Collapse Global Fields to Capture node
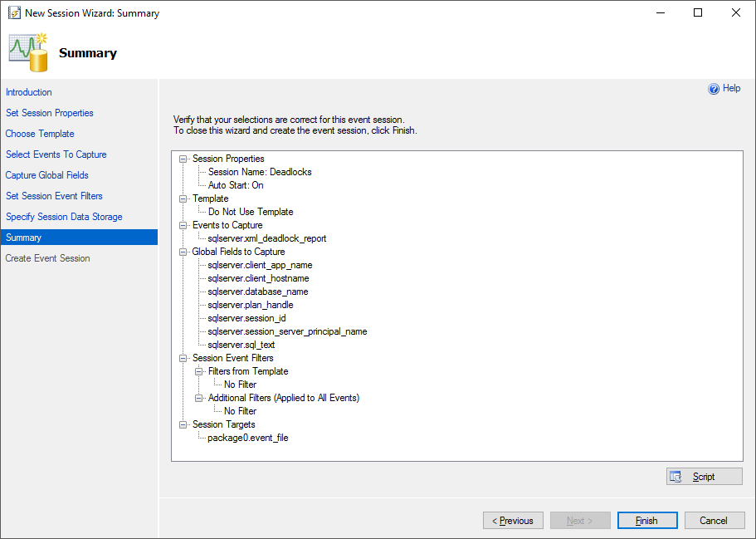The height and width of the screenshot is (539, 756). 183,252
